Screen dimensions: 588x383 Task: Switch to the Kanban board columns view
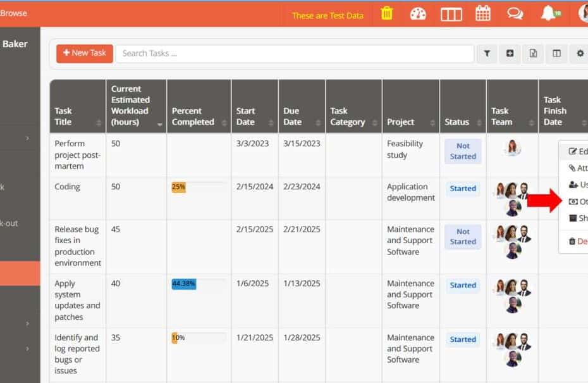451,14
